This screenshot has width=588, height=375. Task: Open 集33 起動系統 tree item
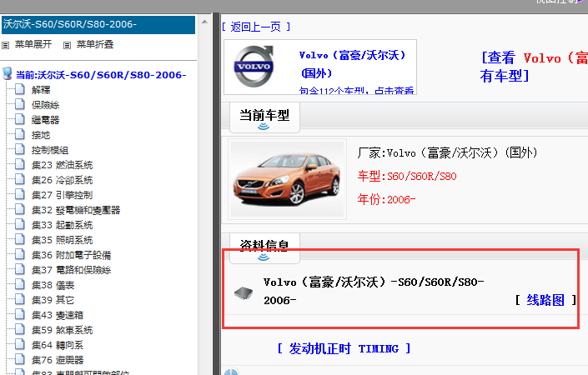pyautogui.click(x=63, y=225)
